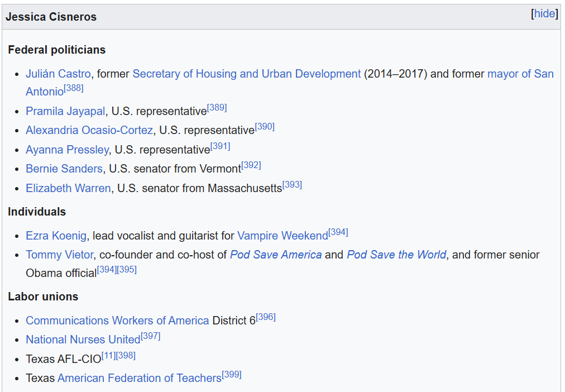Open the Pramila Jayapal link
565x392 pixels.
[65, 111]
